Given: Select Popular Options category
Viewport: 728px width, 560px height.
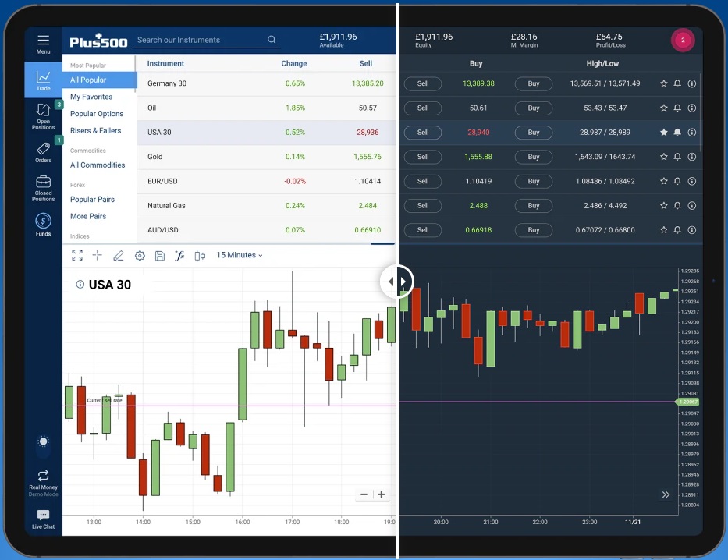Looking at the screenshot, I should click(x=97, y=114).
